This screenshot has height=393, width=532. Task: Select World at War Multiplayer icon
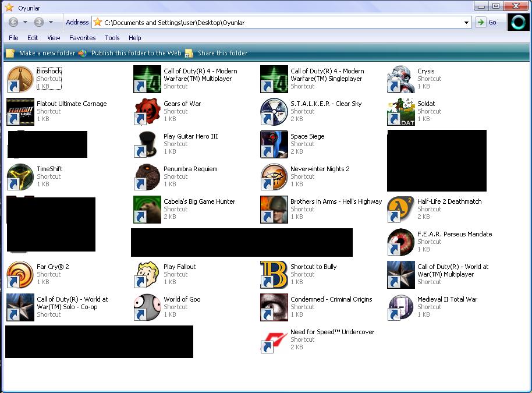401,275
